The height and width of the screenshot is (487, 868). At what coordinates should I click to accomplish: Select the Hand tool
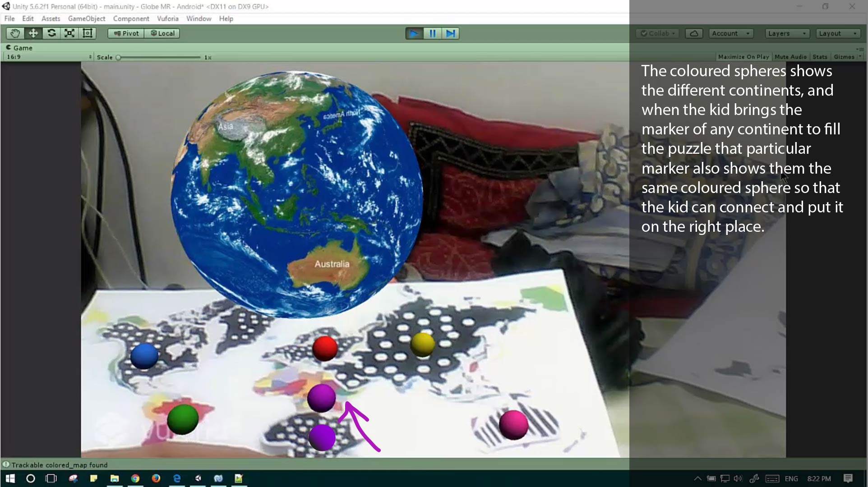pos(14,33)
